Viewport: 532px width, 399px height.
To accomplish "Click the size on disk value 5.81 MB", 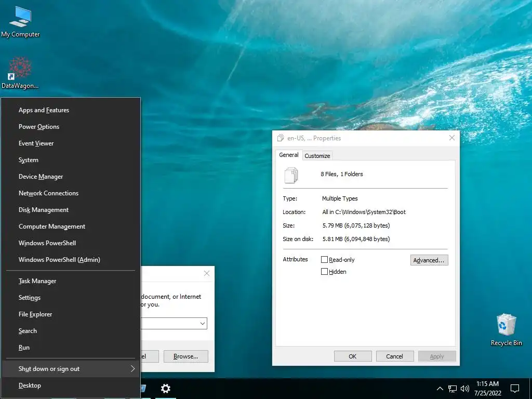I will [x=356, y=239].
